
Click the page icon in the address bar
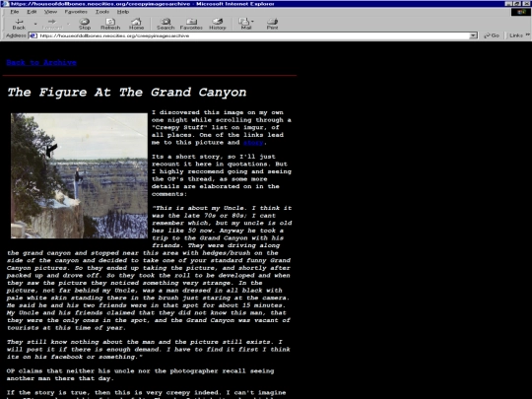point(33,35)
